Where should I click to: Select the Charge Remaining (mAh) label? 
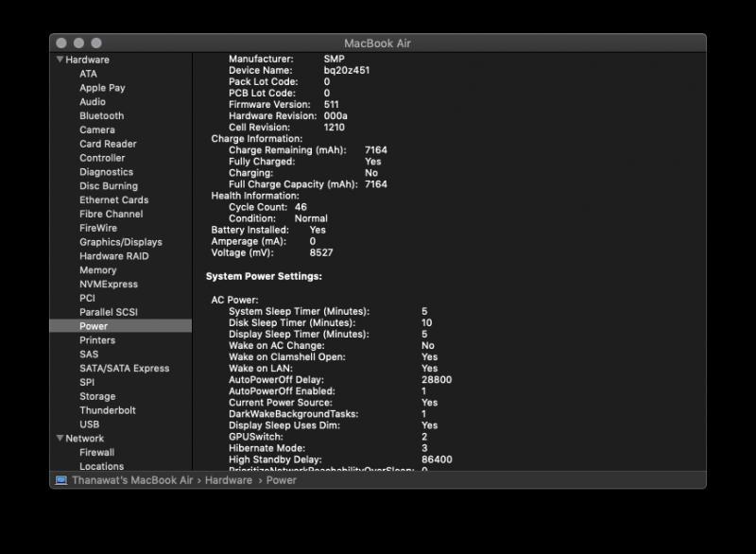(x=287, y=150)
